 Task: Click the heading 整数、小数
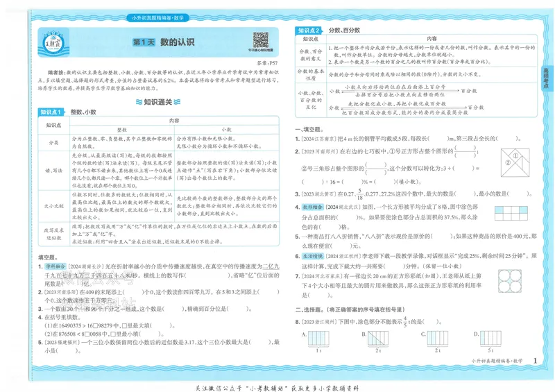(83, 112)
